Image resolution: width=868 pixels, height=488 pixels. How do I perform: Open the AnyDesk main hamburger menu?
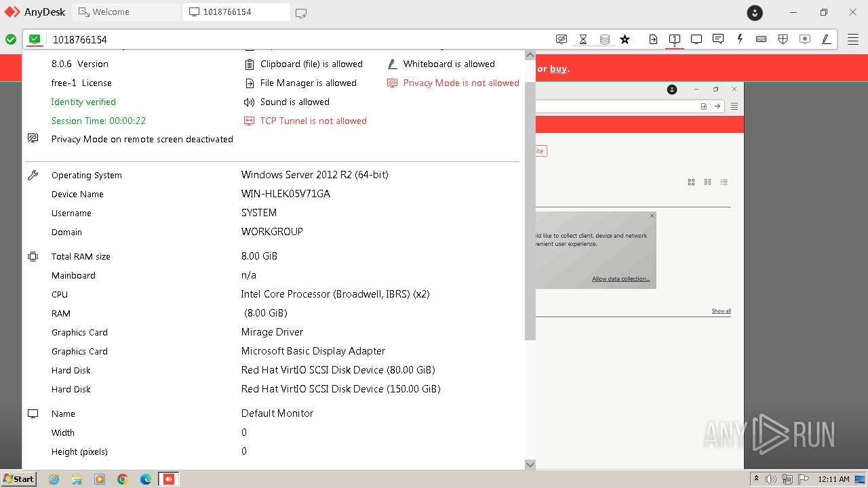coord(853,39)
